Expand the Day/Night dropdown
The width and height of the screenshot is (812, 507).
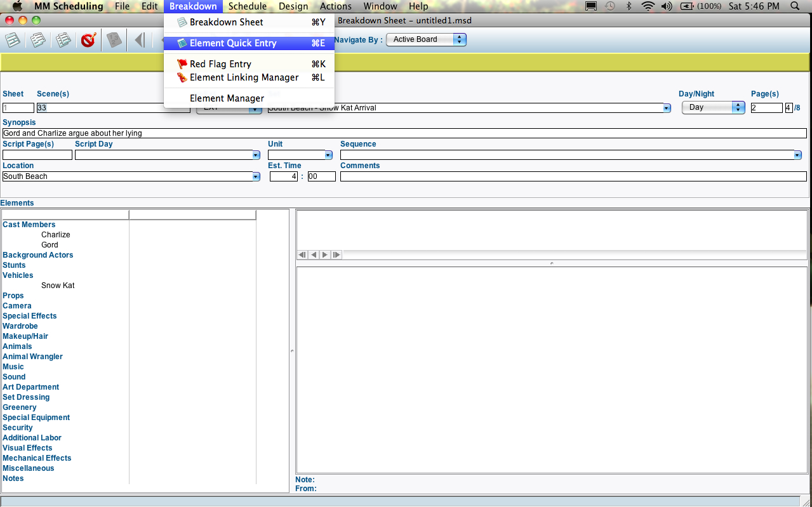[712, 107]
